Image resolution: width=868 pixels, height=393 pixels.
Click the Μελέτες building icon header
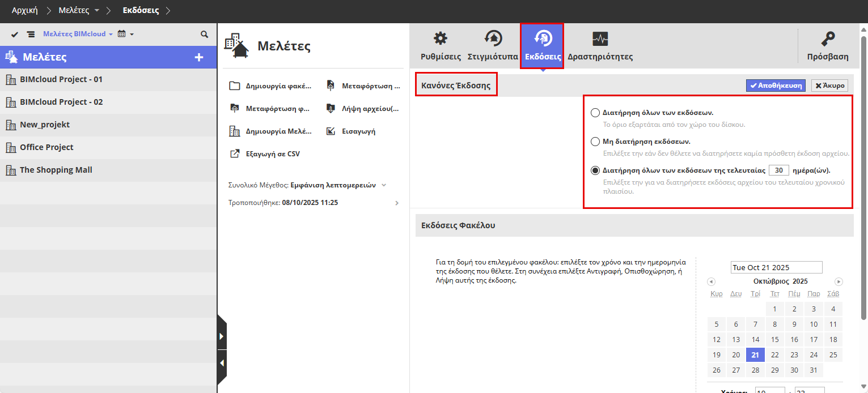pyautogui.click(x=237, y=46)
